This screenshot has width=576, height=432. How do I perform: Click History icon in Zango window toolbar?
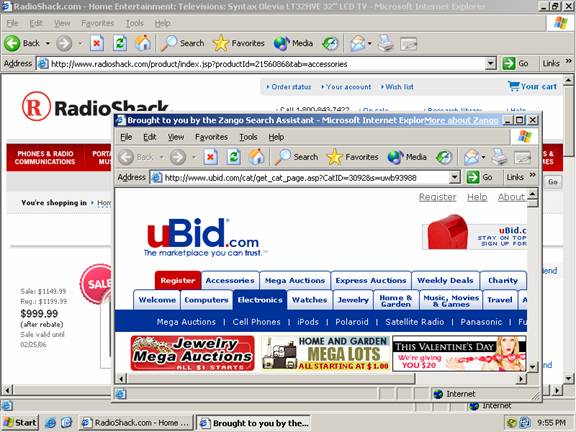tap(444, 157)
